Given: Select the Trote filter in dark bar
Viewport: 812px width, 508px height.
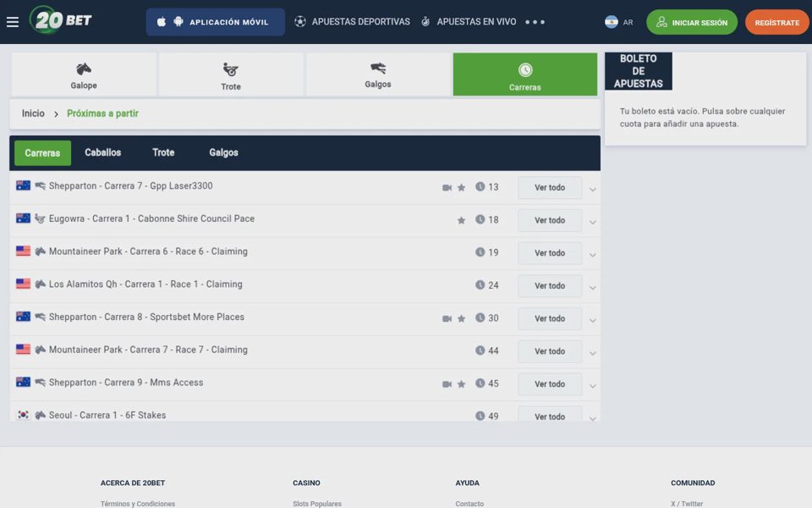Looking at the screenshot, I should (x=163, y=152).
